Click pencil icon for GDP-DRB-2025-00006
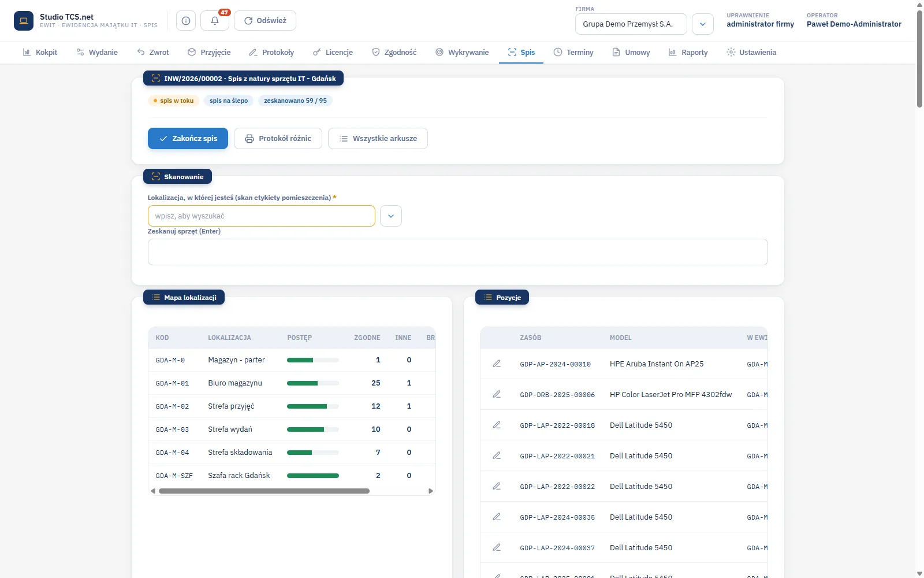This screenshot has height=578, width=924. tap(497, 394)
